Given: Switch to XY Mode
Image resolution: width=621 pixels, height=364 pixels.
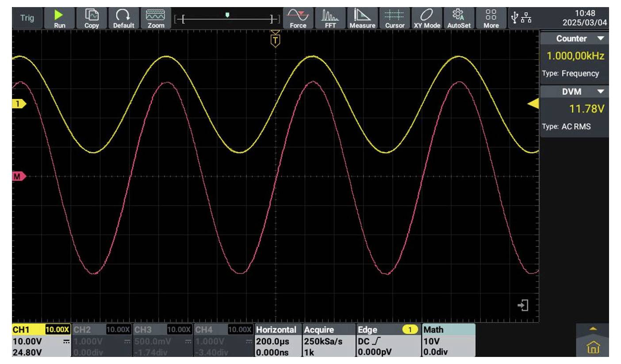Looking at the screenshot, I should [423, 14].
